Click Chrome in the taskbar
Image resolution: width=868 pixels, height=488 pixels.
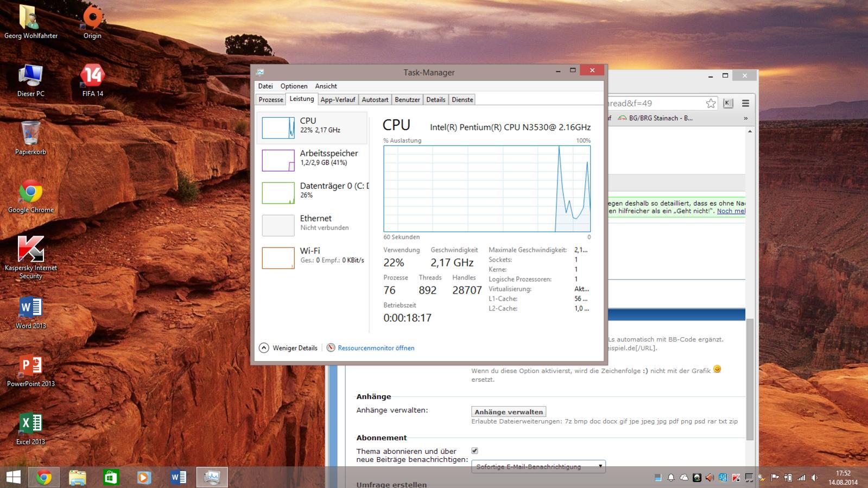pos(44,477)
